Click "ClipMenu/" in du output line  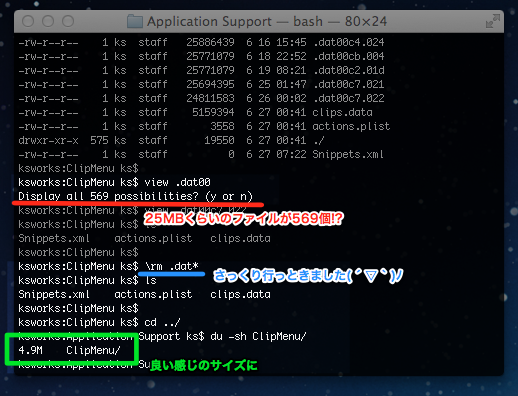click(93, 350)
